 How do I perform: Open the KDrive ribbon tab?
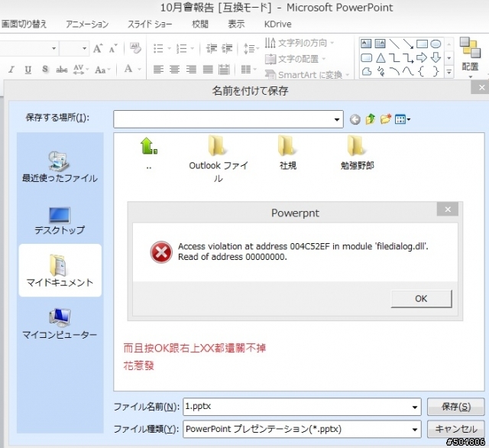(x=277, y=24)
